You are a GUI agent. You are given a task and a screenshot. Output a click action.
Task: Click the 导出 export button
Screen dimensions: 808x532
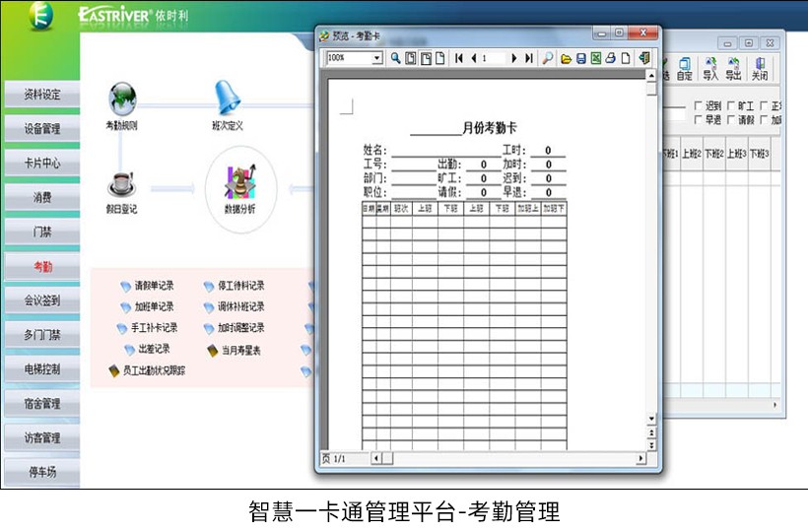pos(734,68)
